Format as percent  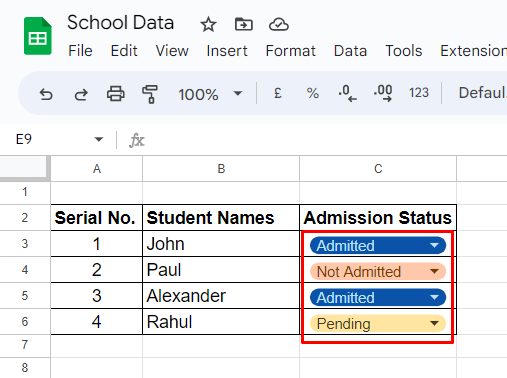312,93
